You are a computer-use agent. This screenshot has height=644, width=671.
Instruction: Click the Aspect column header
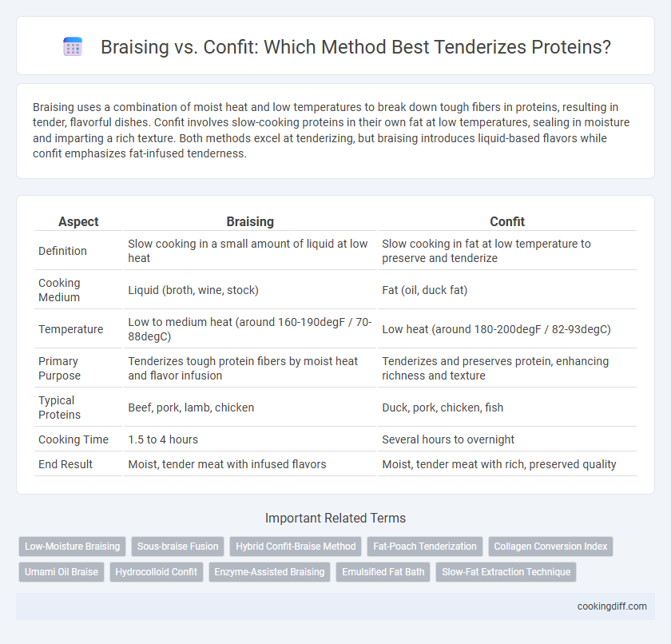tap(78, 221)
